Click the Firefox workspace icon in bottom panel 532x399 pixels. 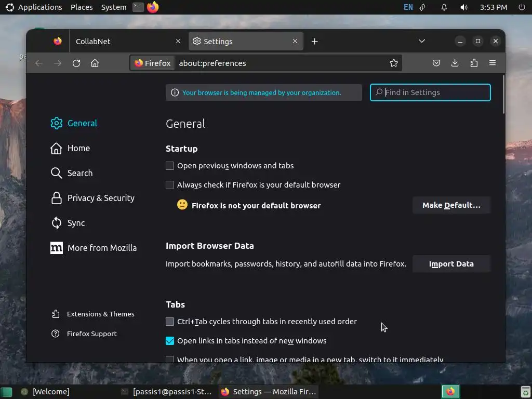click(450, 392)
